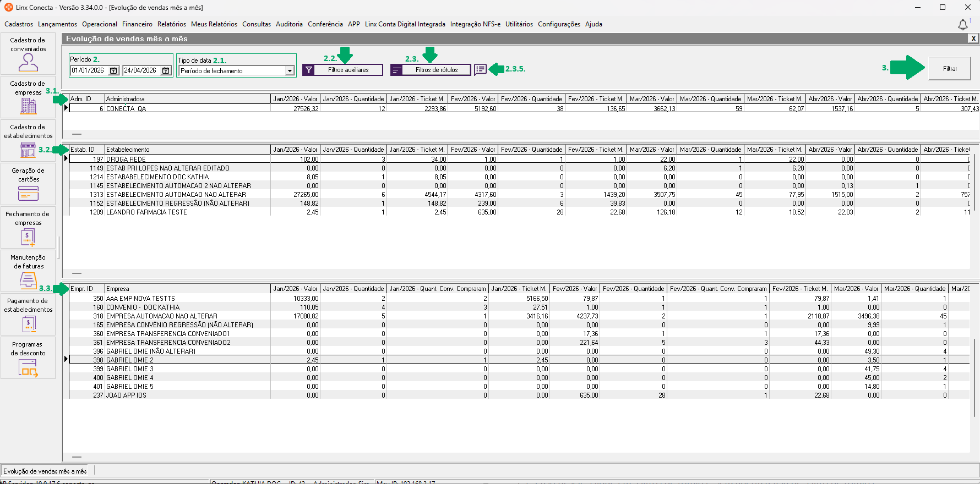This screenshot has width=980, height=484.
Task: Open the Lançamentos menu
Action: [x=58, y=24]
